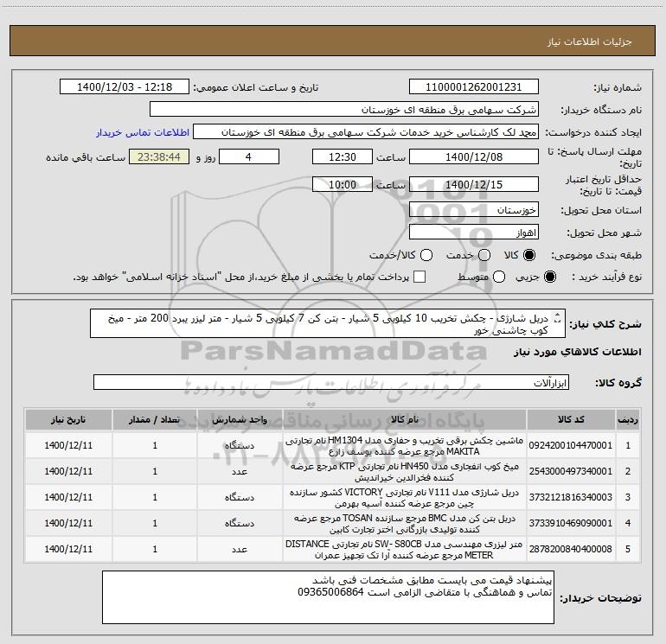
Task: Click the شهر محل تحویل field اهواز
Action: tap(474, 233)
